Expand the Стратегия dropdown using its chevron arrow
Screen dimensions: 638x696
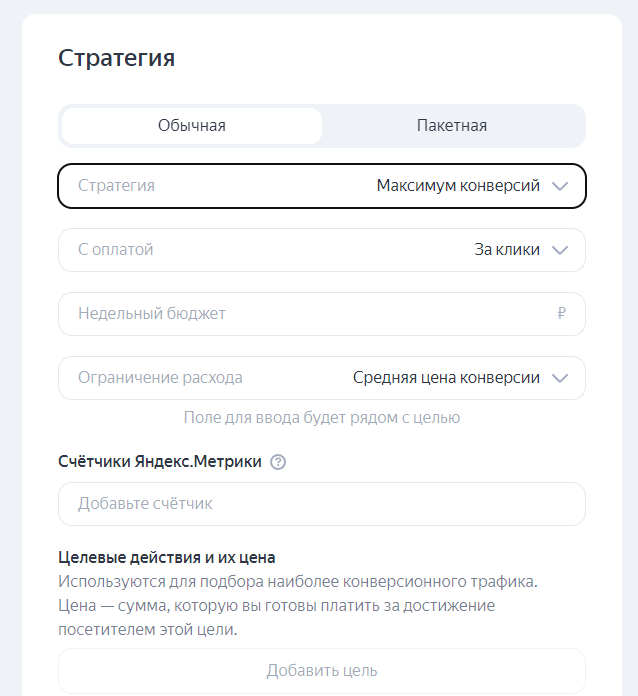coord(560,186)
